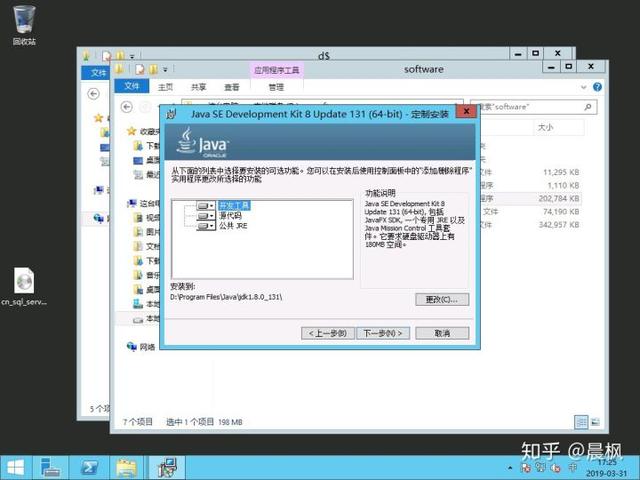Switch to the 共享 ribbon tab
The width and height of the screenshot is (640, 480).
(x=199, y=87)
